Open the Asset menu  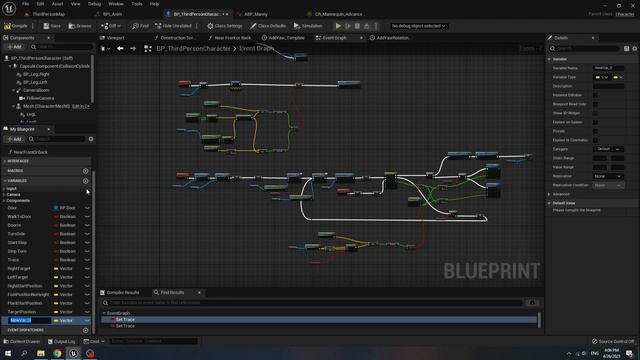(58, 4)
